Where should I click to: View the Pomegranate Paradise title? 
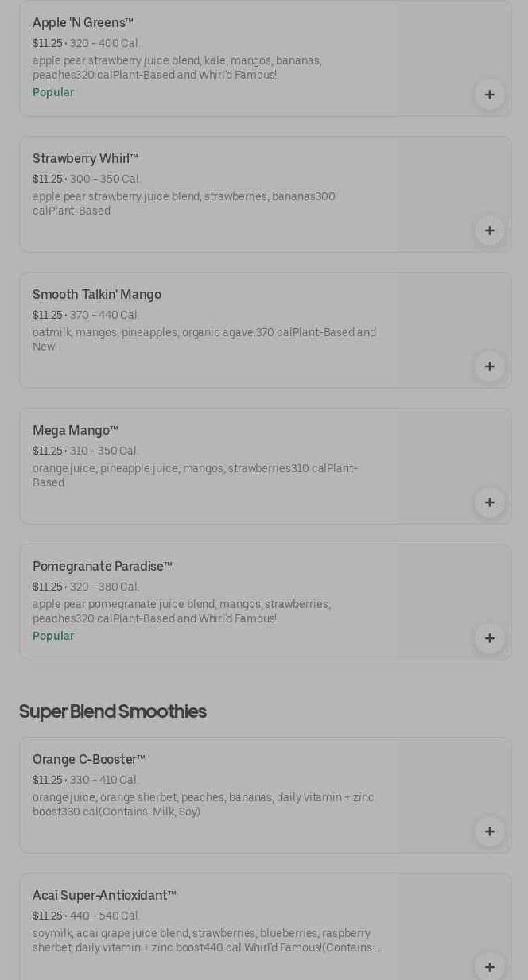coord(102,567)
